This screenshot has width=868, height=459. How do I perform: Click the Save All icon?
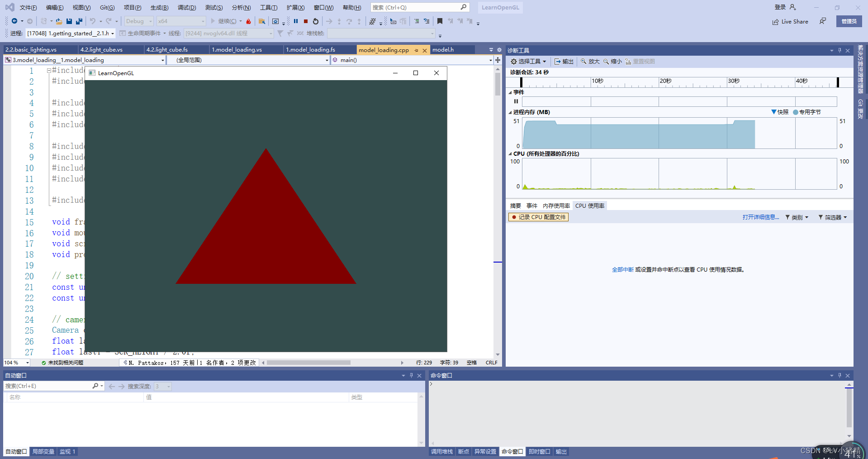point(79,21)
